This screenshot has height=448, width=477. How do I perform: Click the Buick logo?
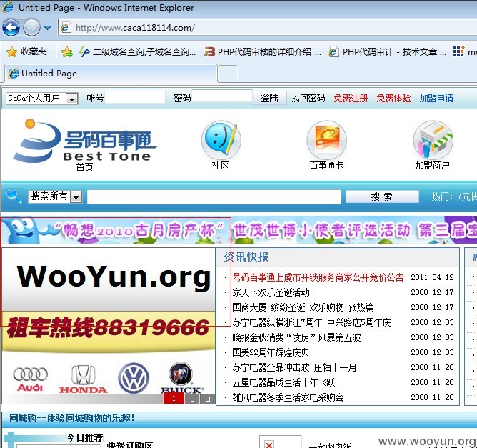[181, 377]
